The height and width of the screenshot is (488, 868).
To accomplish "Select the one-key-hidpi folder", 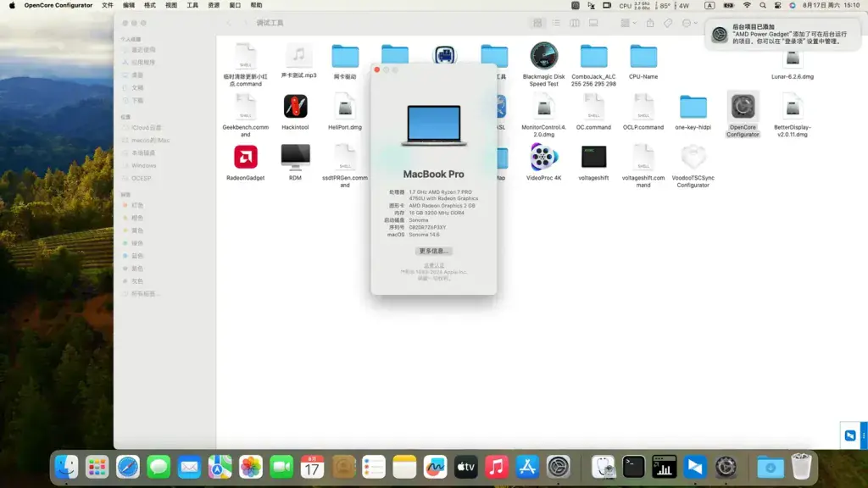I will coord(693,106).
